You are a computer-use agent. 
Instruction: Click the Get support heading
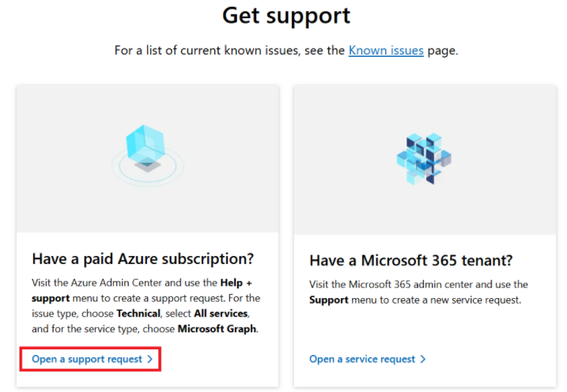tap(286, 16)
